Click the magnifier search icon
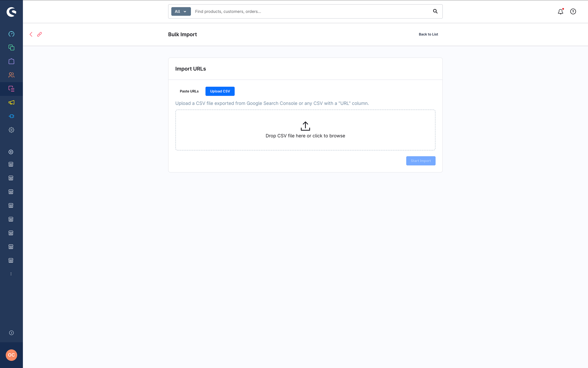 coord(435,11)
